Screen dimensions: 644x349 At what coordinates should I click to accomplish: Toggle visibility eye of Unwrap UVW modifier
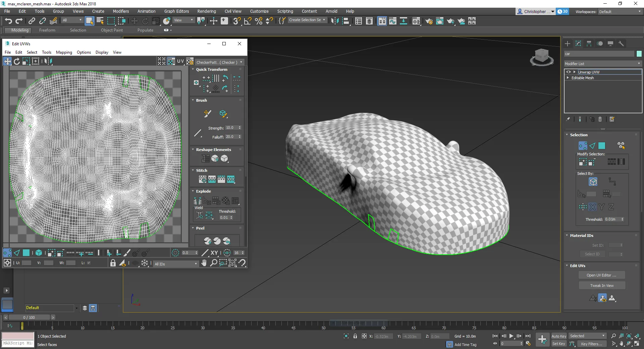pyautogui.click(x=568, y=72)
